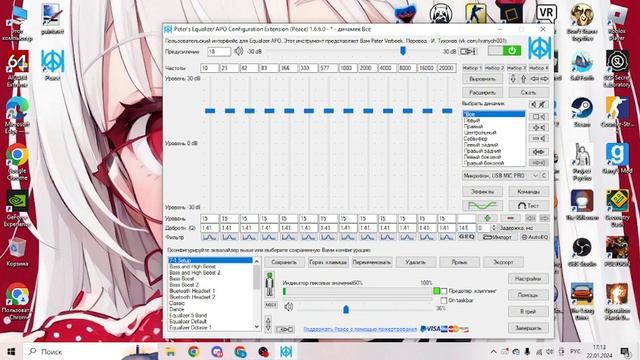Click 'Сохранить' to save configuration
Screen dimensions: 640x360
pos(284,262)
